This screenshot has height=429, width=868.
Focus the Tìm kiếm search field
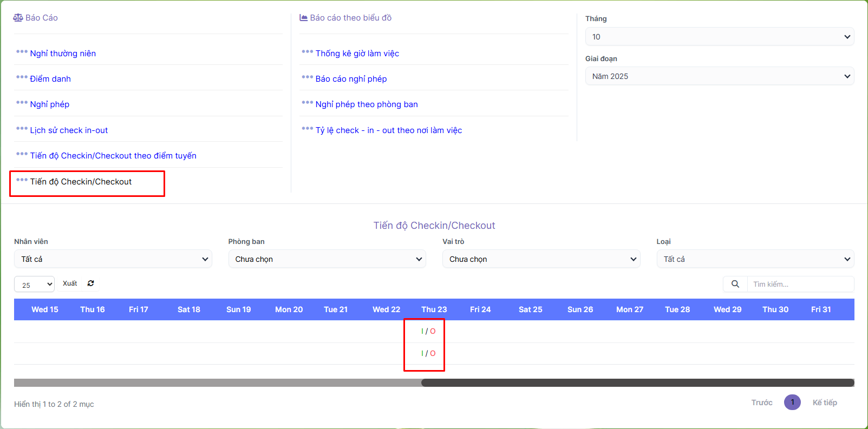coord(800,284)
